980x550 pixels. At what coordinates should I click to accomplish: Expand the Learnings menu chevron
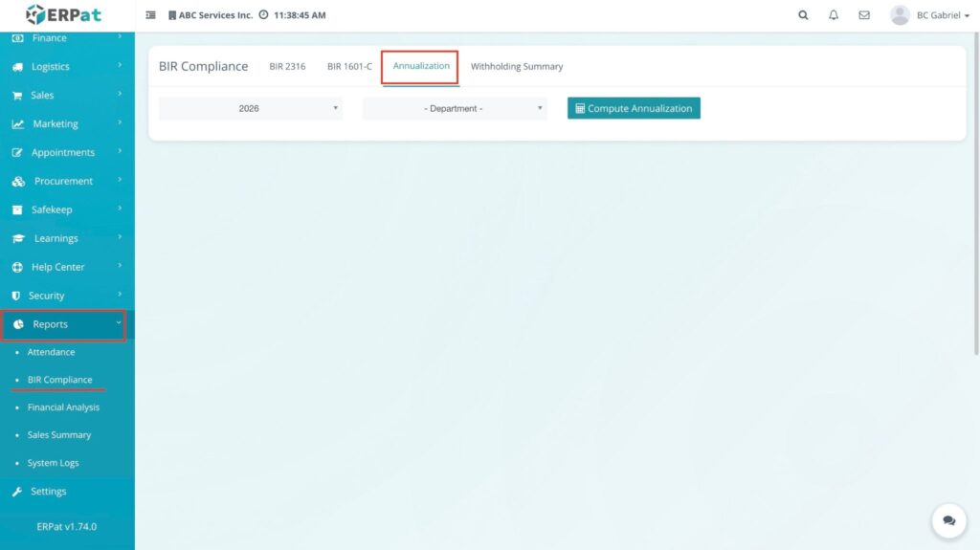120,237
